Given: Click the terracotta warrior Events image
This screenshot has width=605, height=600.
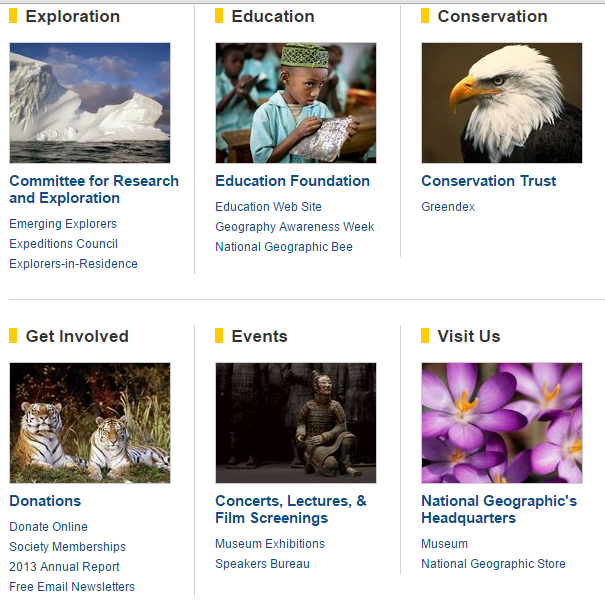Looking at the screenshot, I should (296, 423).
